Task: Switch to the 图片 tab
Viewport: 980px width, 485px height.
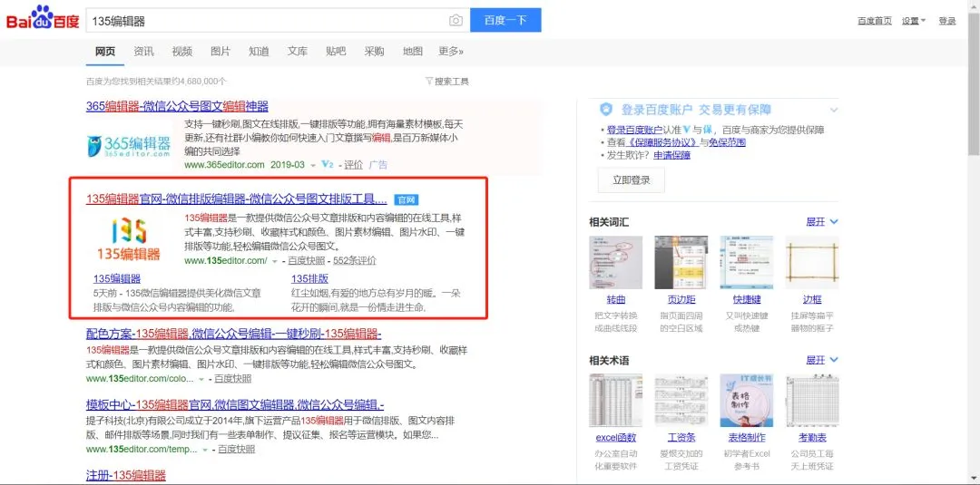Action: pyautogui.click(x=220, y=52)
